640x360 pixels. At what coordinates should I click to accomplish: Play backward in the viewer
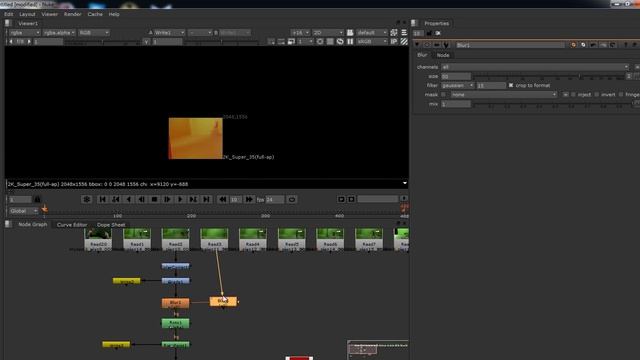(129, 199)
